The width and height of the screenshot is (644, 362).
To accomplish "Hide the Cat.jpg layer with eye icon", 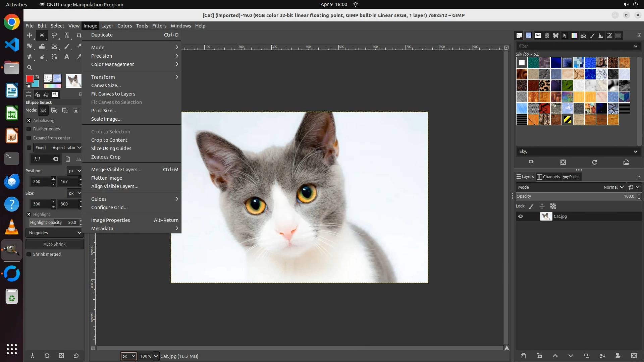I will tap(521, 217).
